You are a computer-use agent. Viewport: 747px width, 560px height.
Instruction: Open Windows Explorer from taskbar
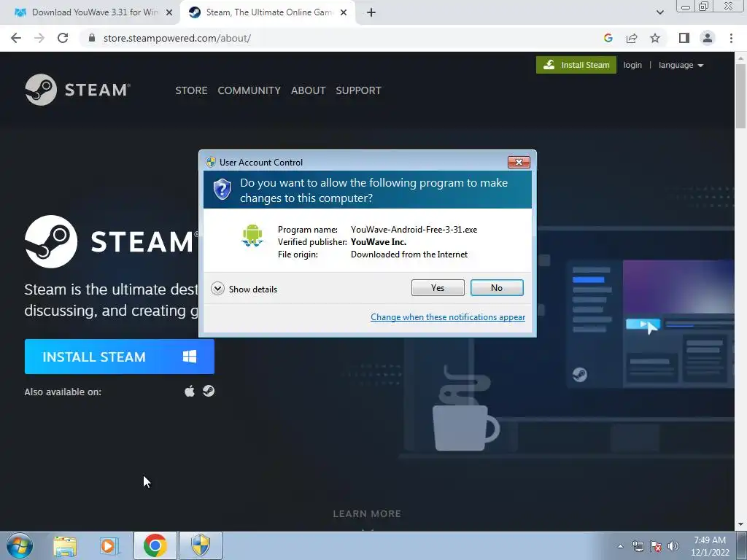(65, 546)
